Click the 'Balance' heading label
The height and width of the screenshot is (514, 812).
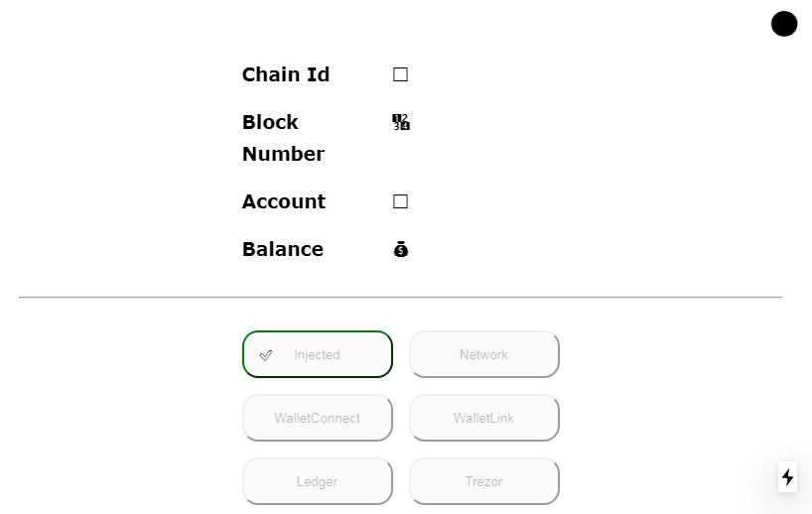click(283, 249)
